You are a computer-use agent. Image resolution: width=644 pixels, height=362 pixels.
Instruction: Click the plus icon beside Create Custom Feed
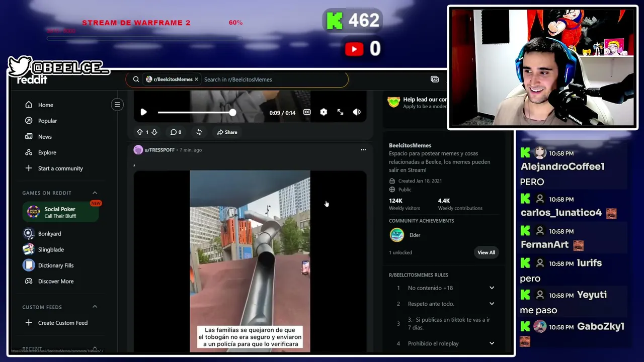coord(29,323)
